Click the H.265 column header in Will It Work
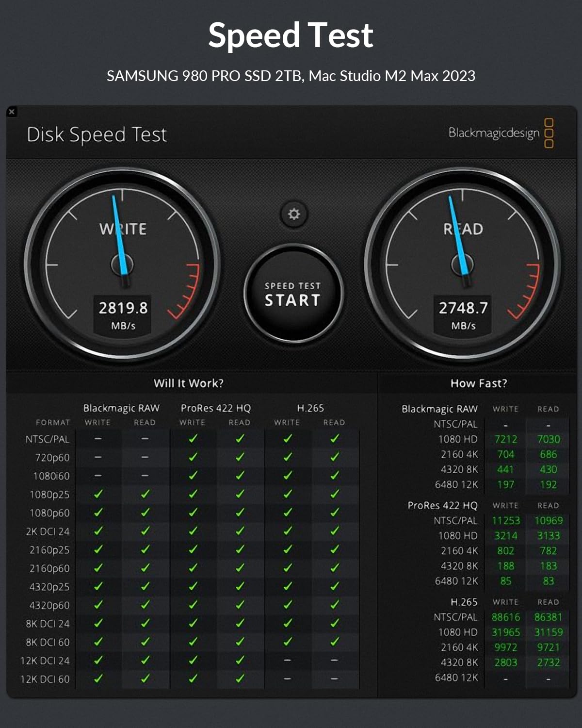 310,408
